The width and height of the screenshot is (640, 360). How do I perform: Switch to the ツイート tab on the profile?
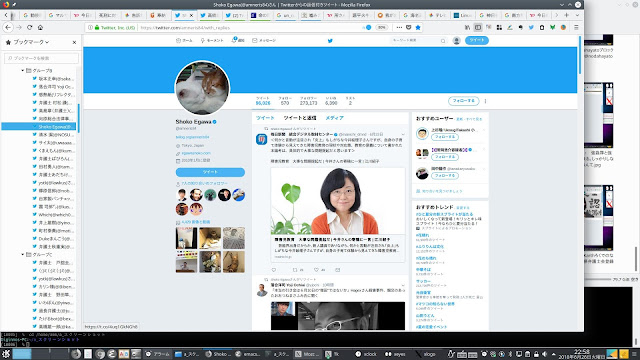click(265, 118)
